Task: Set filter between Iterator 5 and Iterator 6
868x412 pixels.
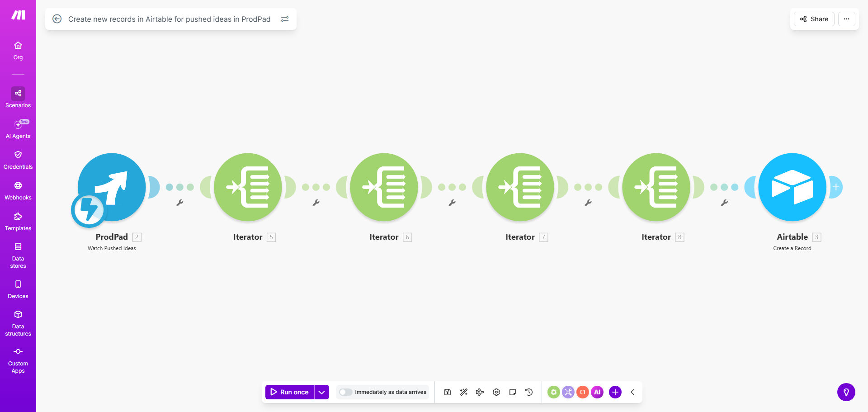Action: tap(316, 203)
